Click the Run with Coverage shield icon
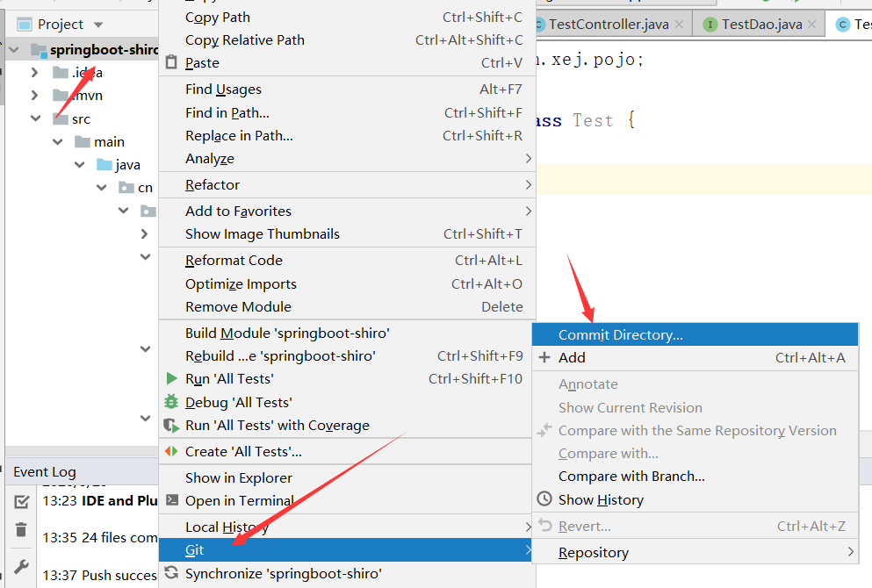Screen dimensions: 872x588 pyautogui.click(x=171, y=426)
